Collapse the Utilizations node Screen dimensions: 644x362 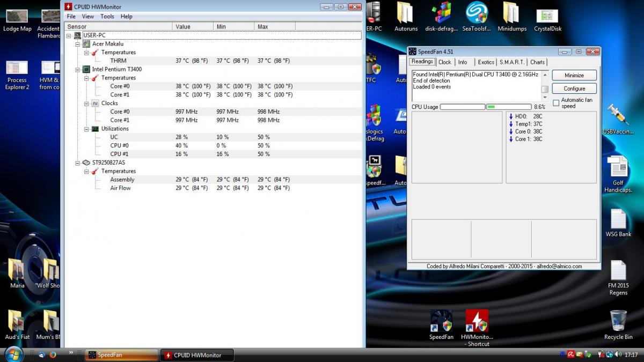coord(86,129)
